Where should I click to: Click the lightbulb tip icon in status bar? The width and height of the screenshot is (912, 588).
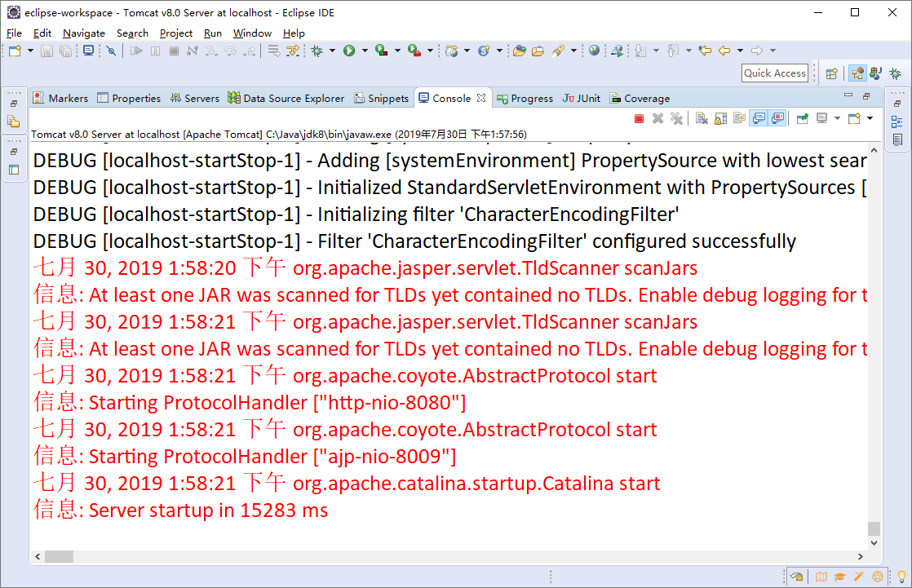pos(901,577)
